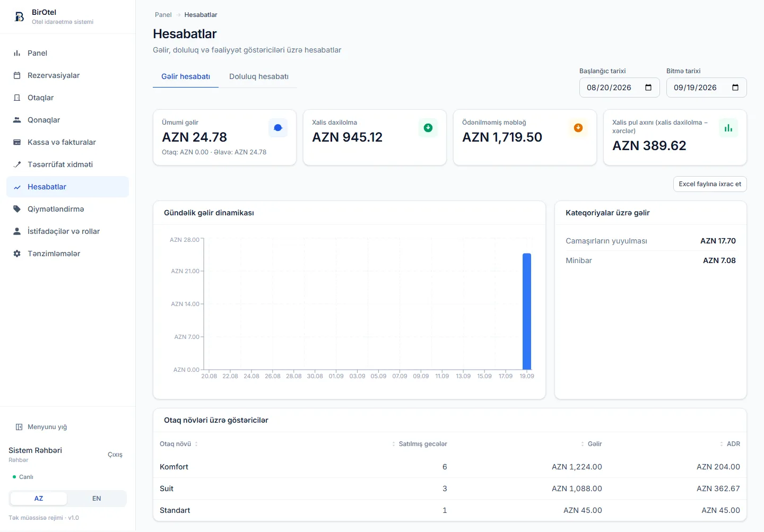Viewport: 764px width, 532px height.
Task: Click the İstifadəçilər və rollar person icon
Action: tap(17, 231)
